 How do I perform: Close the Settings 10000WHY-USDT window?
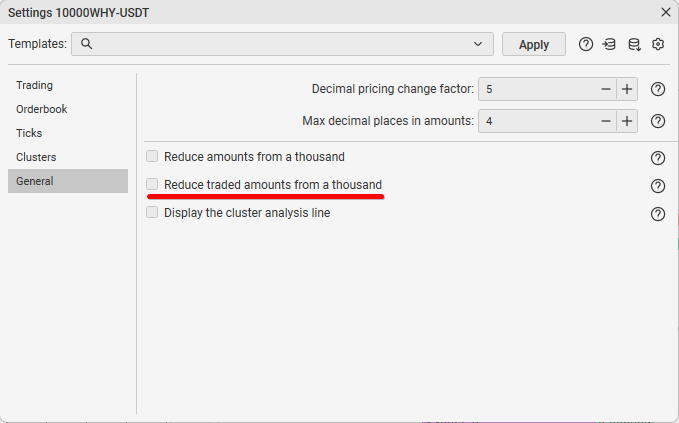(666, 12)
